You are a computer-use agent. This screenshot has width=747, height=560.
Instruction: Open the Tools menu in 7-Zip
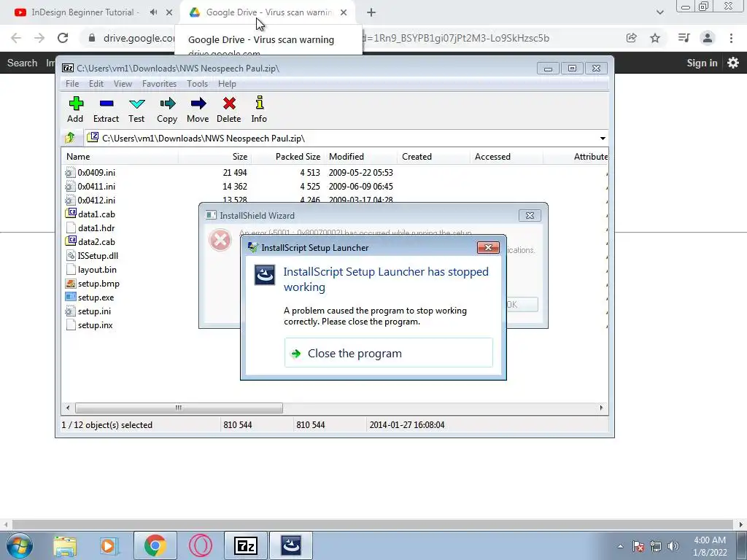pyautogui.click(x=197, y=84)
